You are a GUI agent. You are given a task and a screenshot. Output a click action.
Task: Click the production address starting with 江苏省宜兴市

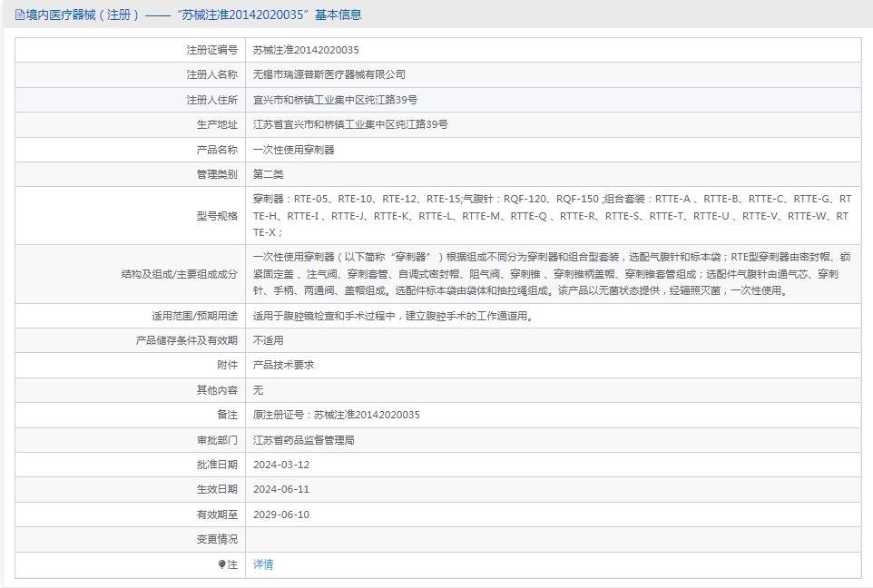(349, 124)
